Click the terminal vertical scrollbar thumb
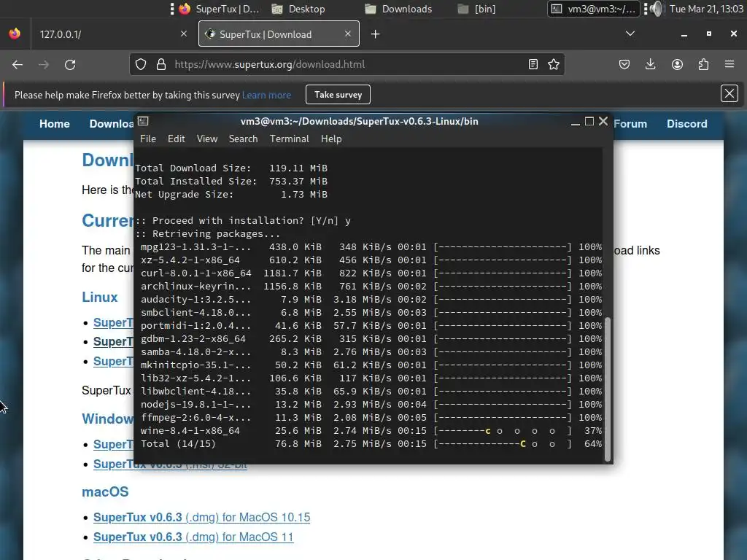 [x=608, y=389]
